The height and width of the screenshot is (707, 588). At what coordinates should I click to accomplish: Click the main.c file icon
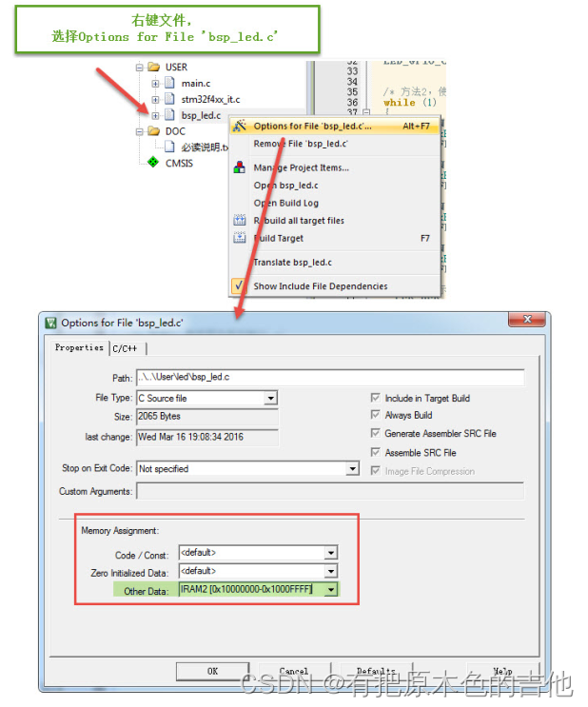point(169,83)
